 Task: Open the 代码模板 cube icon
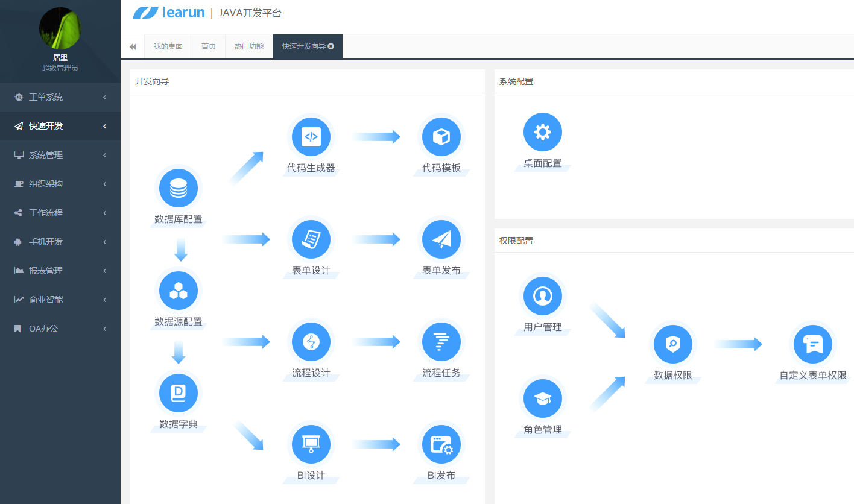point(441,137)
